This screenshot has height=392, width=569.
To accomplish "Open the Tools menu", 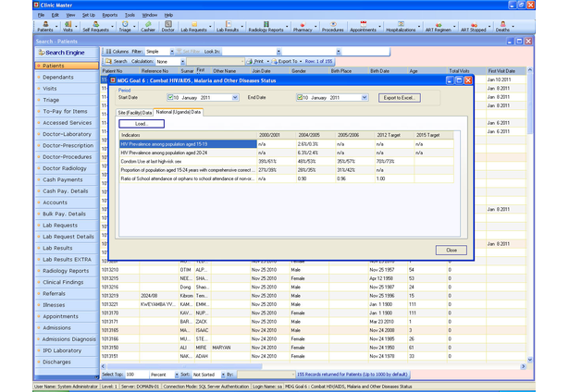I will pyautogui.click(x=130, y=15).
